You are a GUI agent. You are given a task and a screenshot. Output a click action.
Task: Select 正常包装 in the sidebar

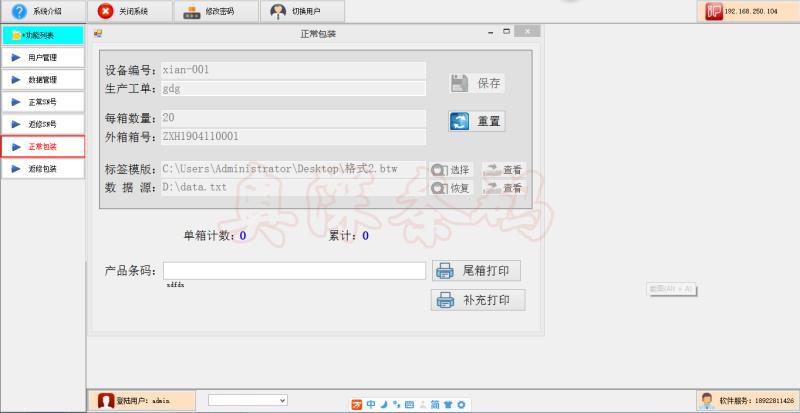tap(42, 147)
